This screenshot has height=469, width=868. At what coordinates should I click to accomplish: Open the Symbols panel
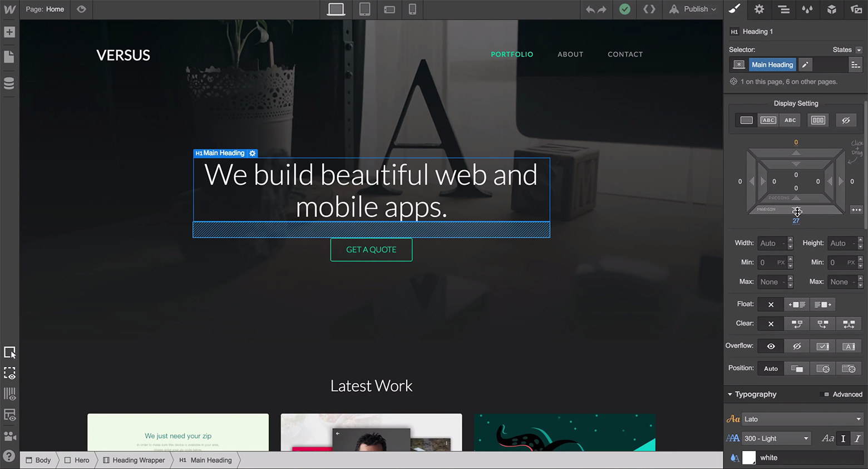(x=832, y=9)
